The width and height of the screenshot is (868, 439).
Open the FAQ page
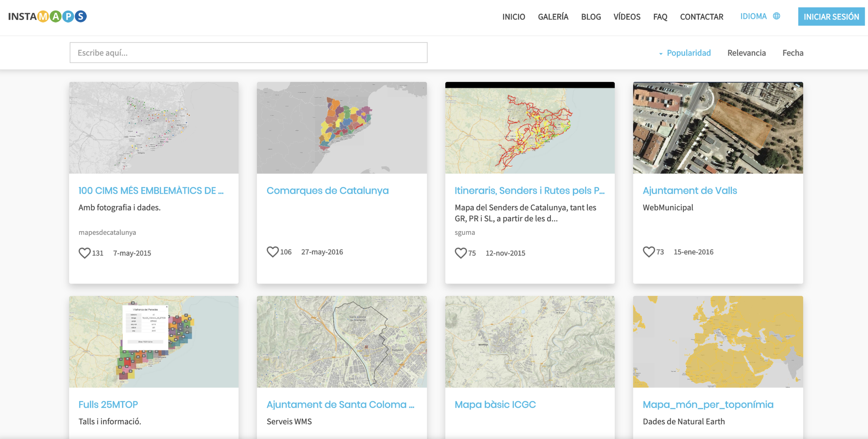(x=660, y=17)
